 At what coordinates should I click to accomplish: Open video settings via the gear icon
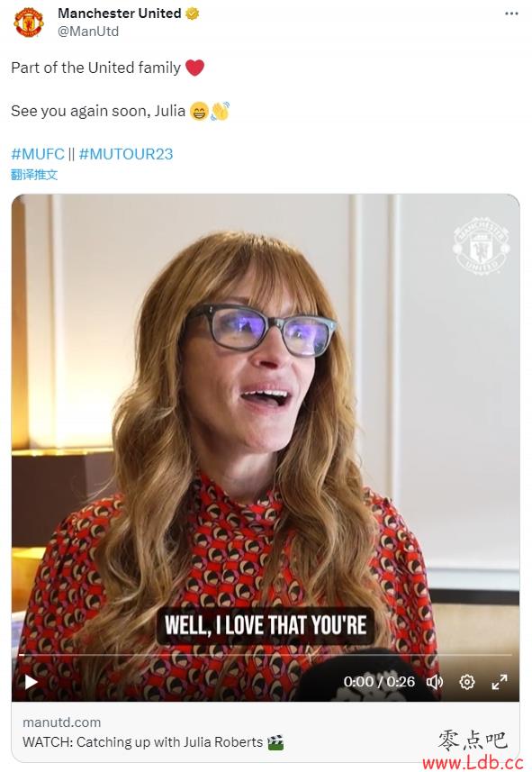pos(466,682)
